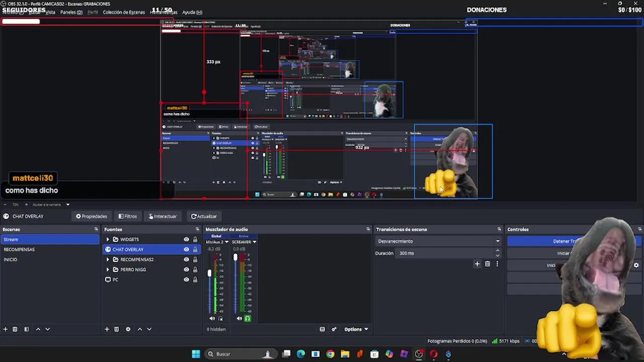
Task: Open Chrome from the taskbar
Action: [x=330, y=354]
